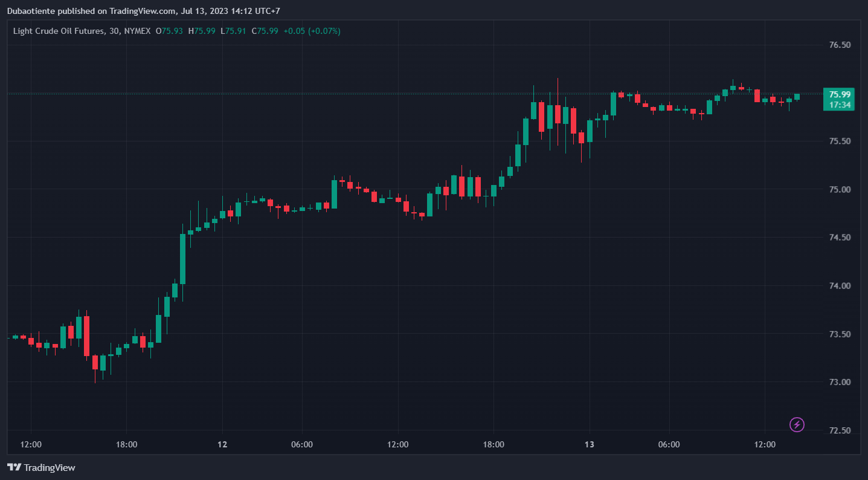Click the NYMEX exchange label
The width and height of the screenshot is (868, 480).
(x=137, y=31)
